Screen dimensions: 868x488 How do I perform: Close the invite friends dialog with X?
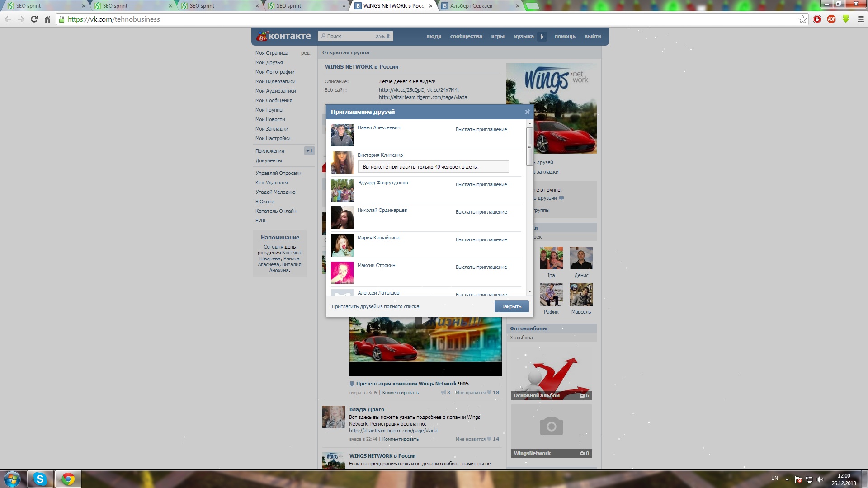(x=527, y=112)
